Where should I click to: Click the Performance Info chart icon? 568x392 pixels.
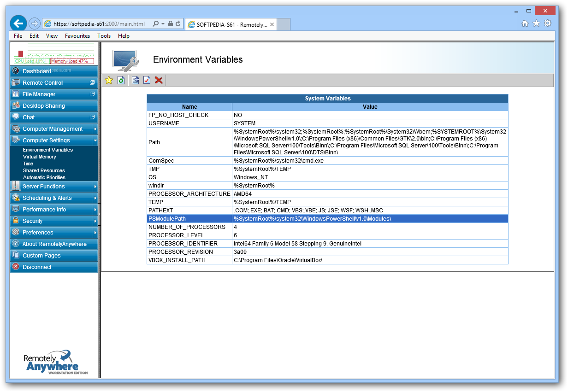point(16,209)
